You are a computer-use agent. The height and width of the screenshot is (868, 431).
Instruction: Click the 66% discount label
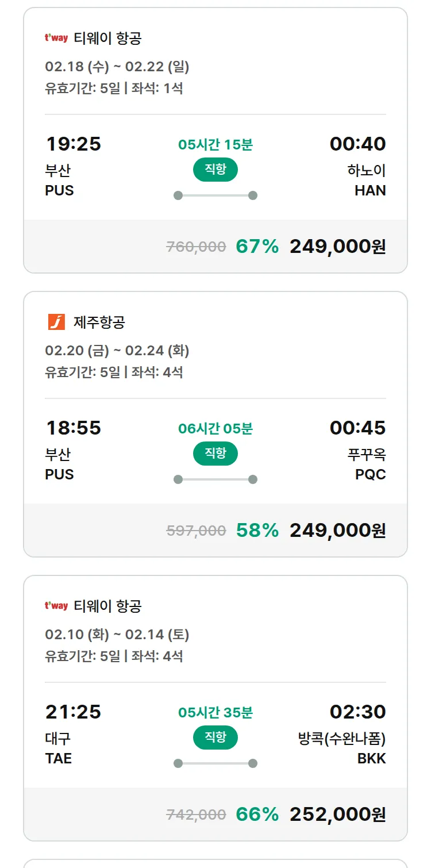257,814
